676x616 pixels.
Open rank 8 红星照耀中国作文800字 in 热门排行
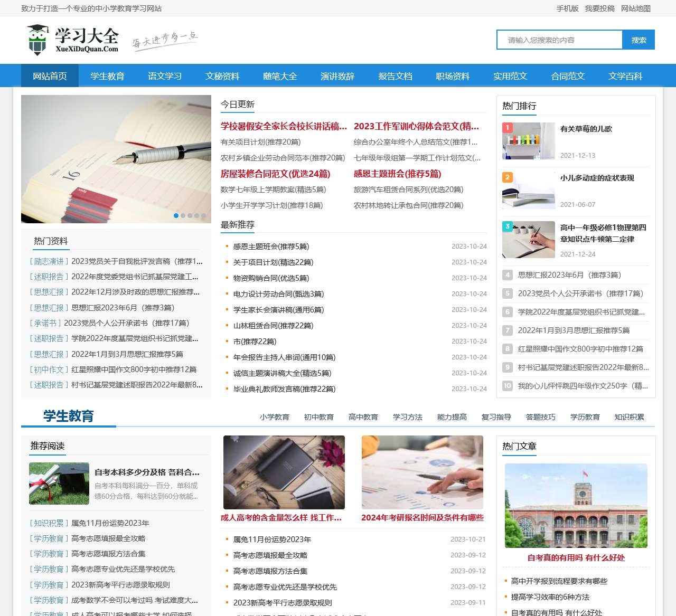[x=581, y=349]
